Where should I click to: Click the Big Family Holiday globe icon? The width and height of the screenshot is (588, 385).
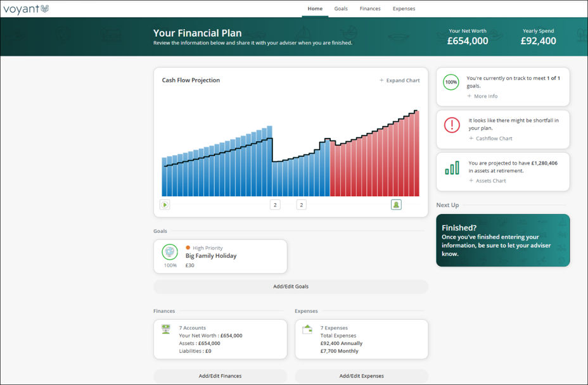click(x=170, y=252)
